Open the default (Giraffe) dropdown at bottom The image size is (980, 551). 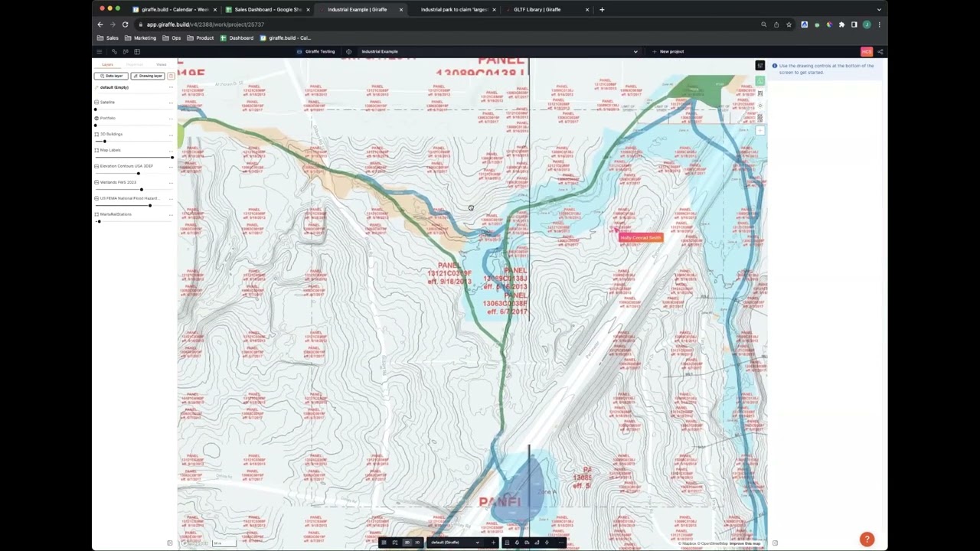tap(456, 543)
